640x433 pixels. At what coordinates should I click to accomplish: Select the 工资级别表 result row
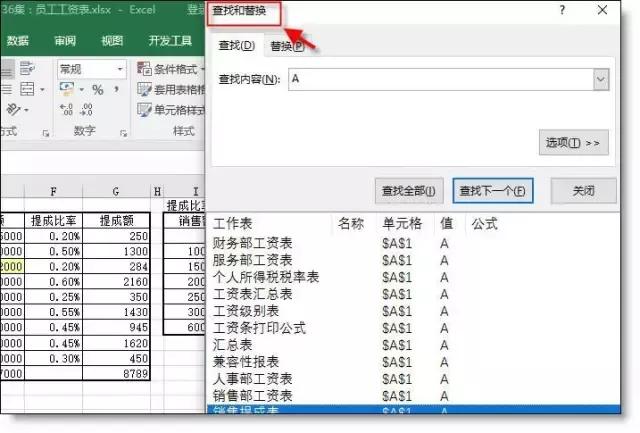413,311
